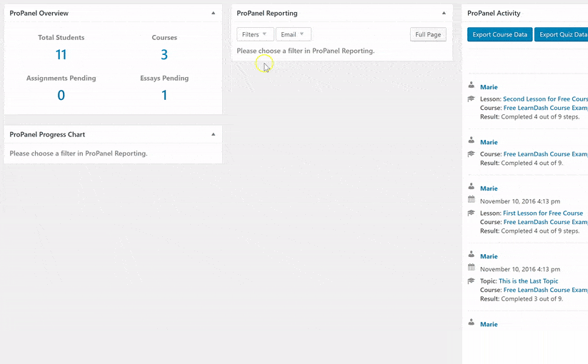Screen dimensions: 588x364
Task: Click the Export Course Data button
Action: tap(499, 34)
